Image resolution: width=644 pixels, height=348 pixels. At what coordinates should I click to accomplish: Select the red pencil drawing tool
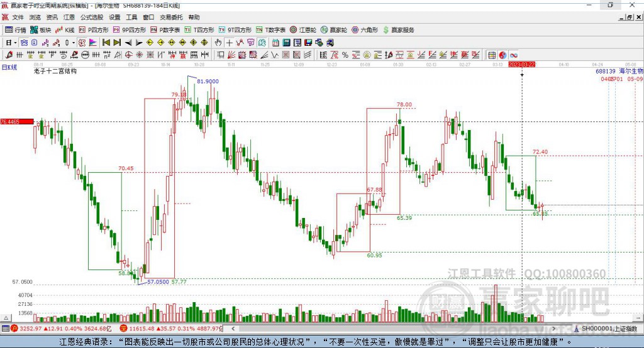tap(9, 55)
